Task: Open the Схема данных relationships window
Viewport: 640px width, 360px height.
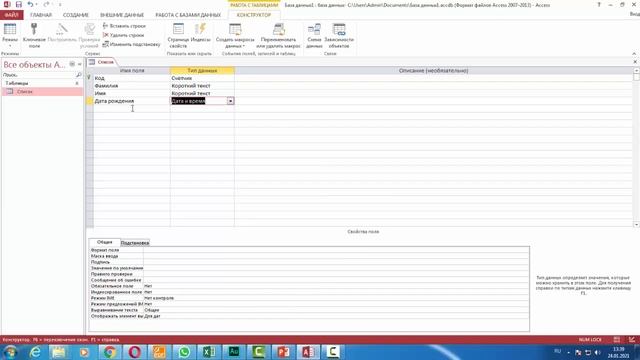Action: (x=314, y=36)
